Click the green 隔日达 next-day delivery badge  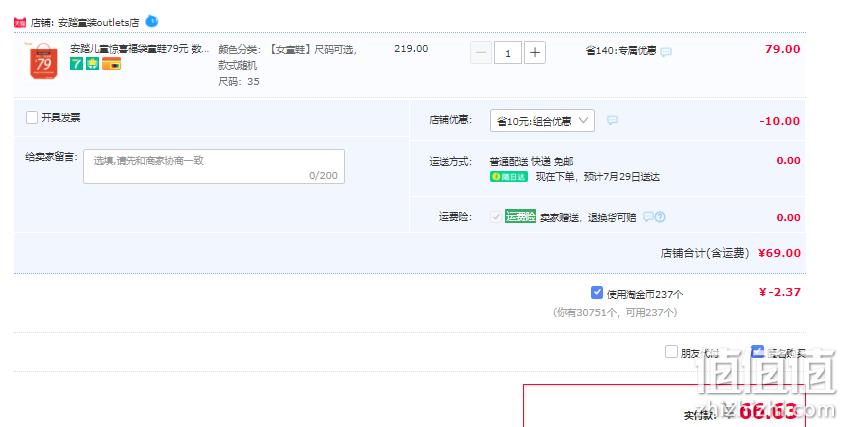pyautogui.click(x=509, y=177)
